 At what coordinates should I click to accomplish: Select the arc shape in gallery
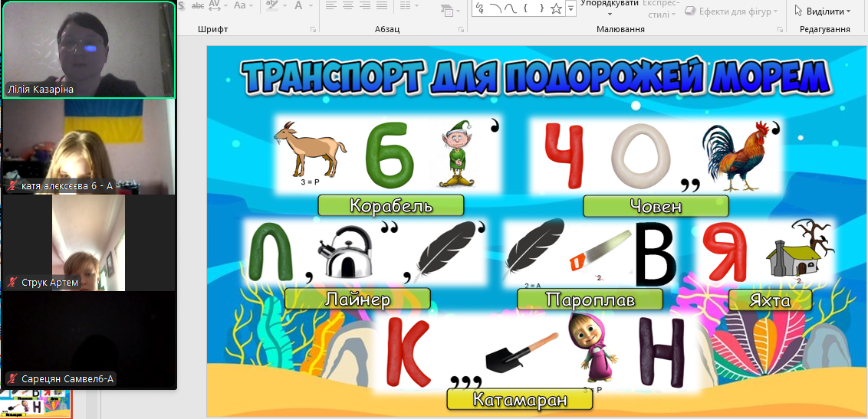495,8
